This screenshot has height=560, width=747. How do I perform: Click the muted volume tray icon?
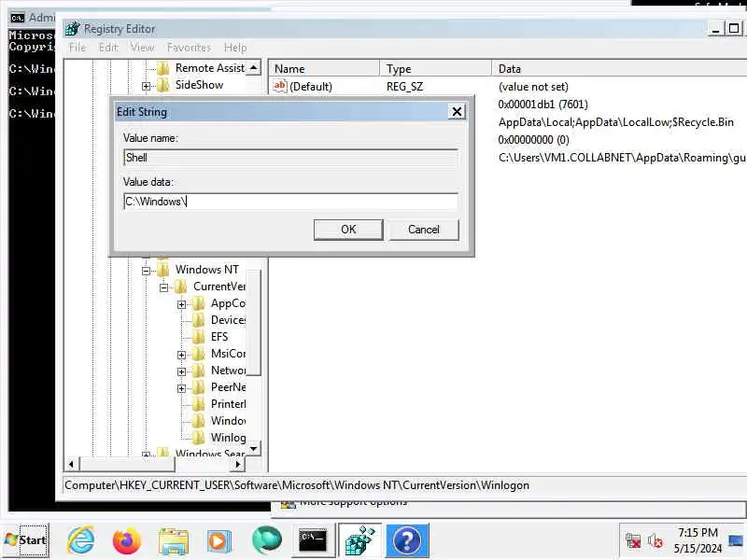click(655, 540)
